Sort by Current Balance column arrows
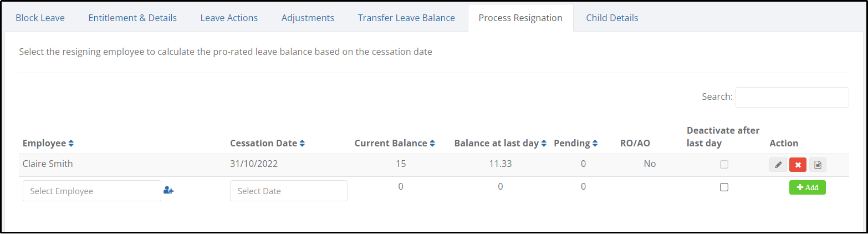This screenshot has width=868, height=234. tap(432, 144)
